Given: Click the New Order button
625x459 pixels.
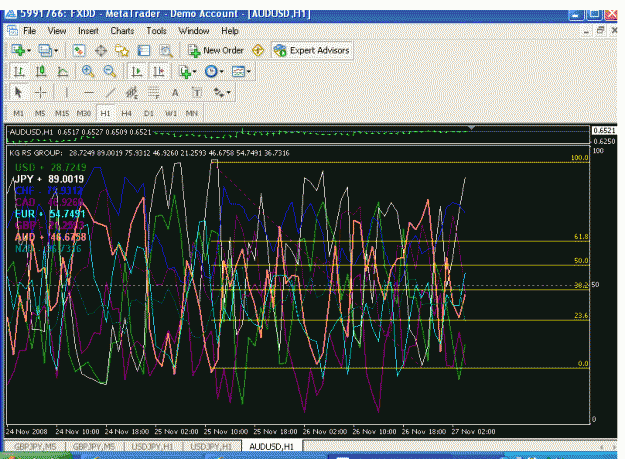Looking at the screenshot, I should click(216, 51).
